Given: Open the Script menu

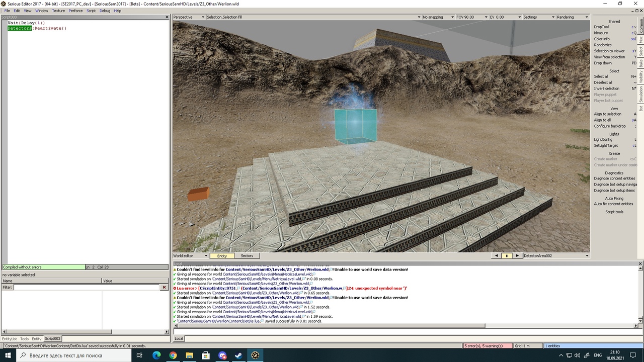Looking at the screenshot, I should click(91, 11).
